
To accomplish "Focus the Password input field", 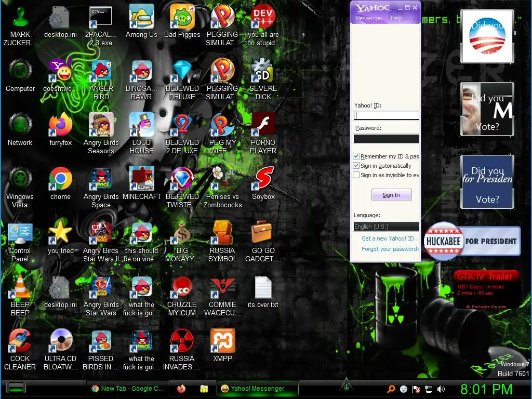I will tap(386, 138).
